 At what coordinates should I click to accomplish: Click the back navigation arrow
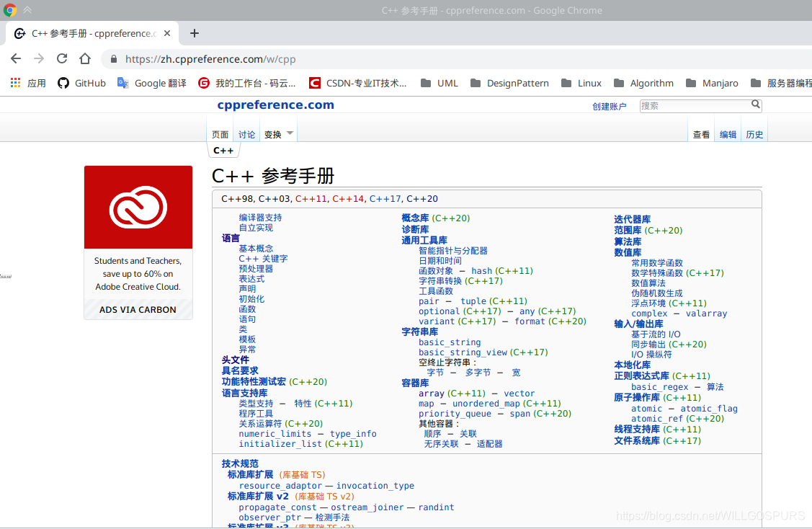point(16,58)
